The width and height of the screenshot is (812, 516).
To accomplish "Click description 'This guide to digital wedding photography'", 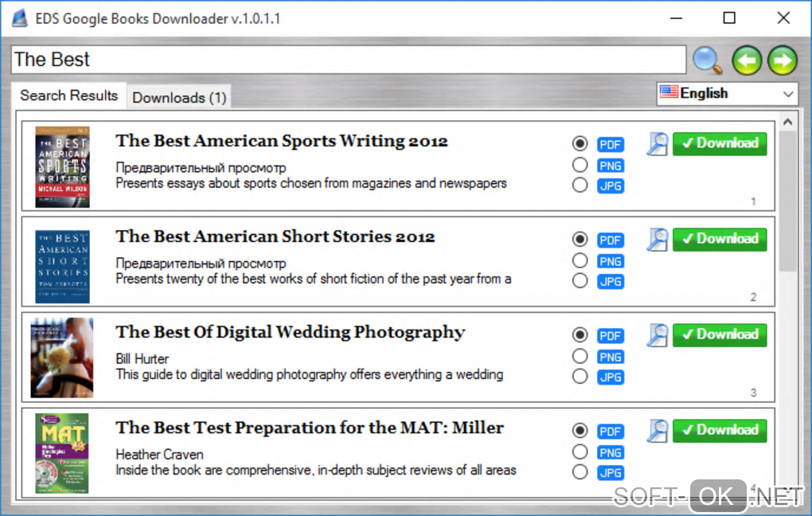I will (x=309, y=374).
